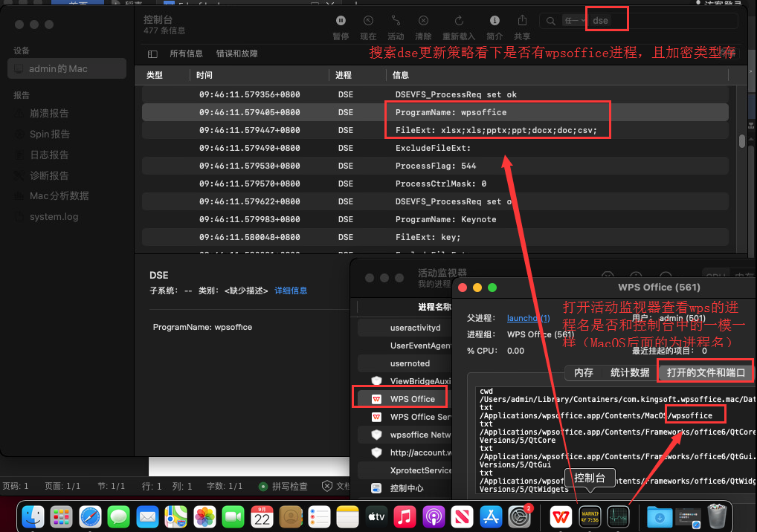Open the 详细信息 link in the detail pane
This screenshot has height=532, width=757.
click(x=291, y=291)
